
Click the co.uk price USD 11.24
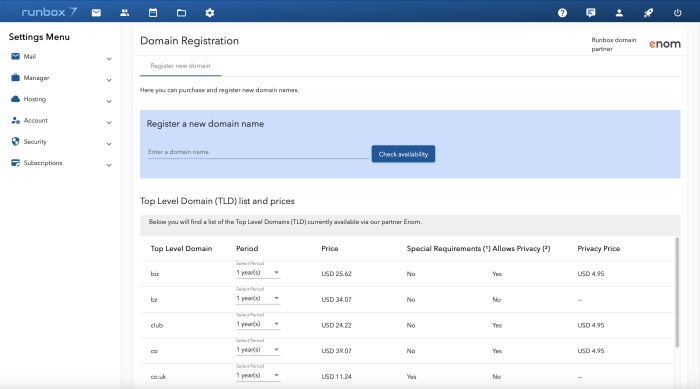[336, 376]
